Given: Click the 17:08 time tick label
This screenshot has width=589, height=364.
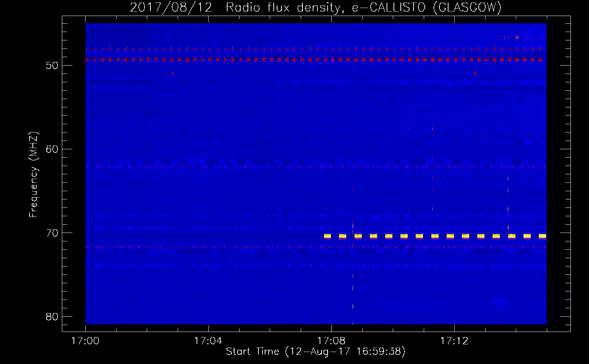Looking at the screenshot, I should tap(331, 341).
